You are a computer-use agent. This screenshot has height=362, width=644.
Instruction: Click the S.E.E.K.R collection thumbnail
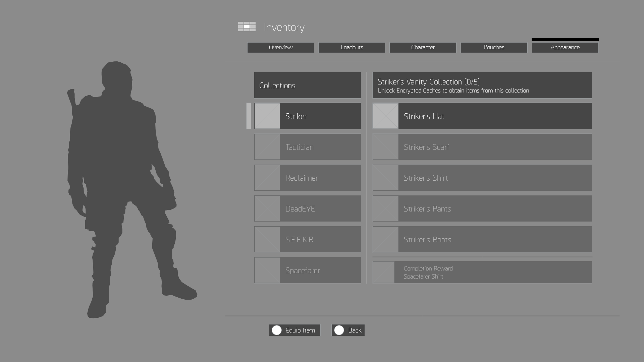click(x=267, y=239)
